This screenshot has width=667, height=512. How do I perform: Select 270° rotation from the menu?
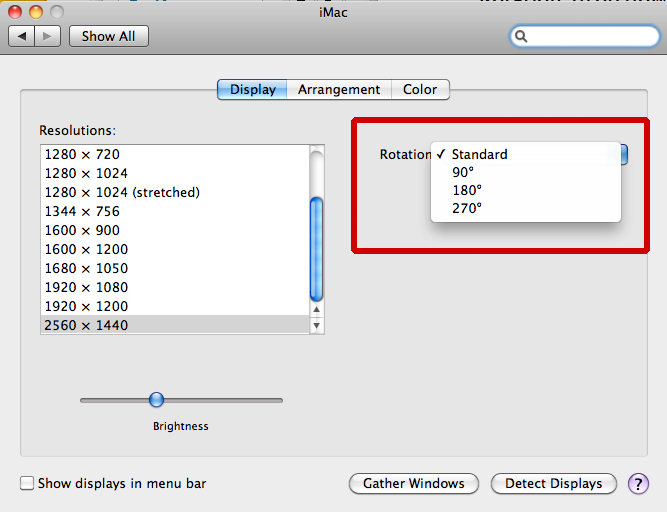coord(526,208)
